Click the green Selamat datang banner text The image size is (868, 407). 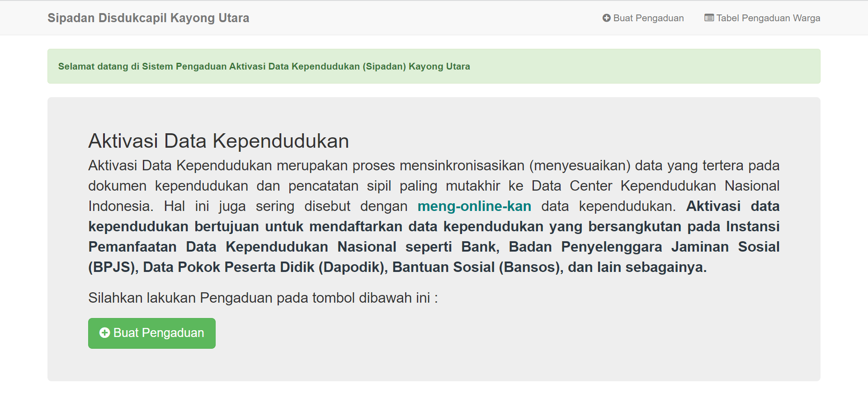[x=264, y=66]
